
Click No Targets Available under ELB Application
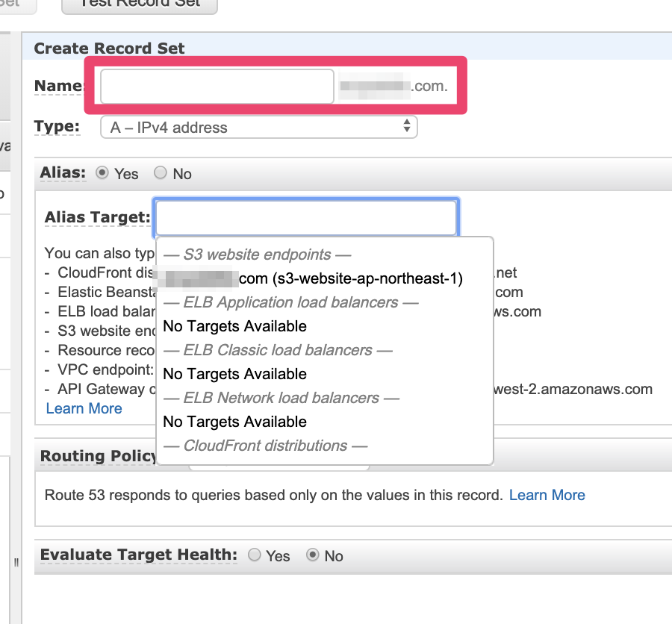[234, 326]
